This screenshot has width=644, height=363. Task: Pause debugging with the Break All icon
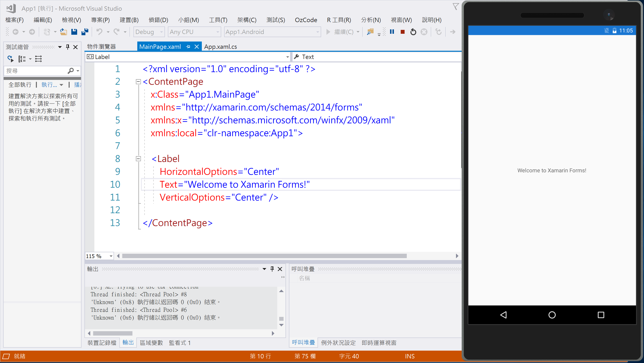click(392, 32)
